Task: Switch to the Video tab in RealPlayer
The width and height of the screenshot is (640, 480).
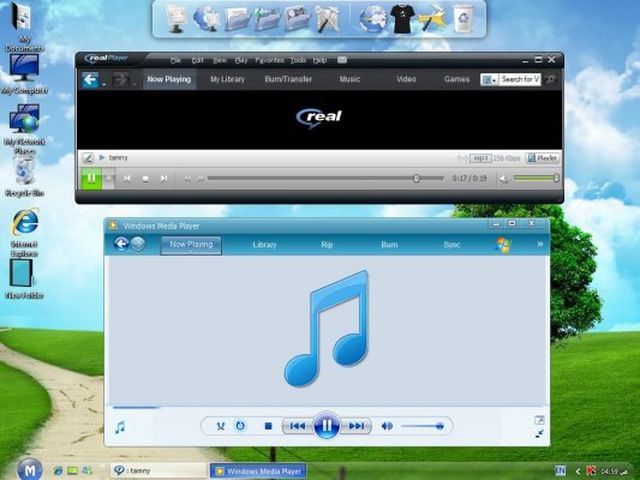Action: coord(406,79)
